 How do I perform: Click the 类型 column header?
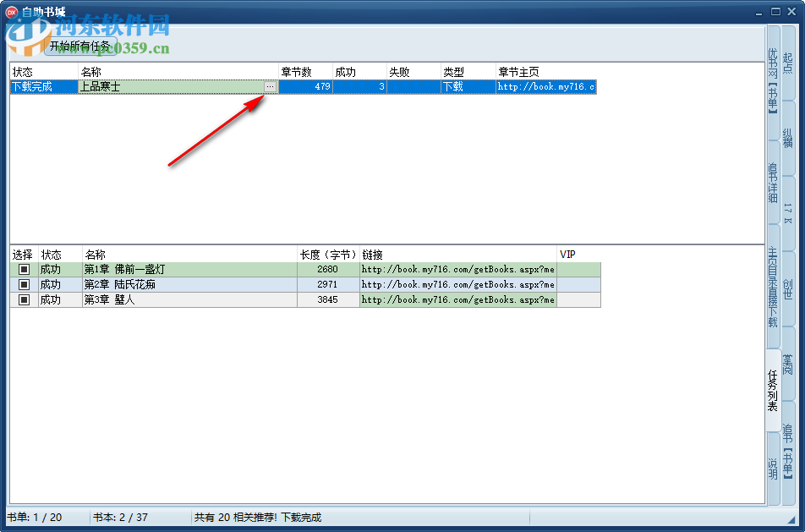coord(468,72)
